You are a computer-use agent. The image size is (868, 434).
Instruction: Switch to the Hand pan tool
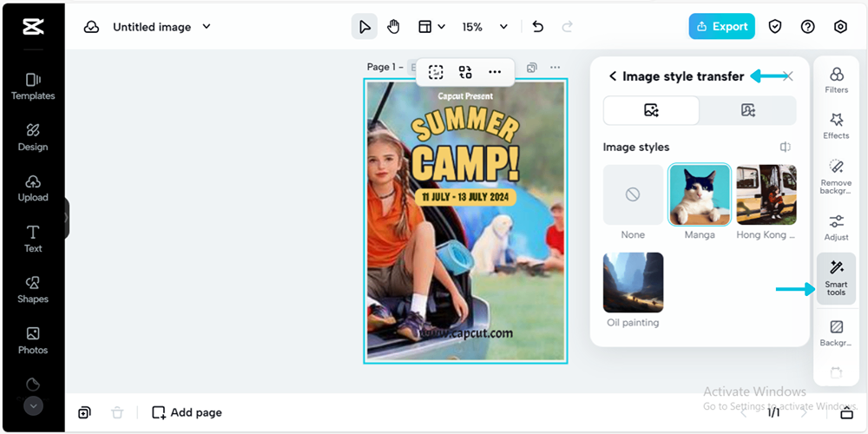coord(393,27)
